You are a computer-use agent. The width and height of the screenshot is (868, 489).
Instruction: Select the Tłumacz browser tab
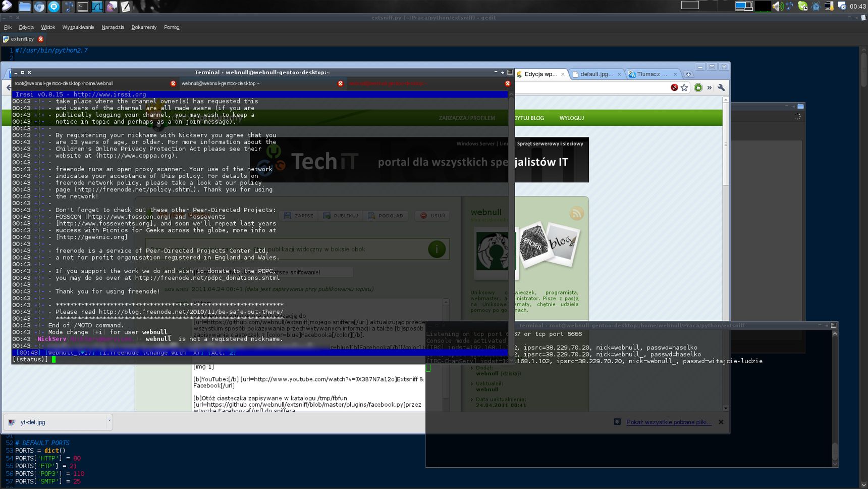[x=652, y=74]
